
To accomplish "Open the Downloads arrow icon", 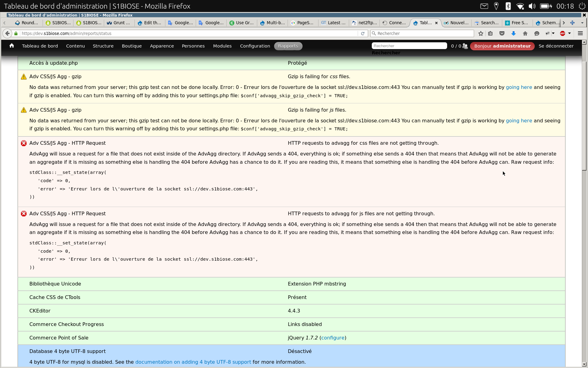I will (x=513, y=33).
